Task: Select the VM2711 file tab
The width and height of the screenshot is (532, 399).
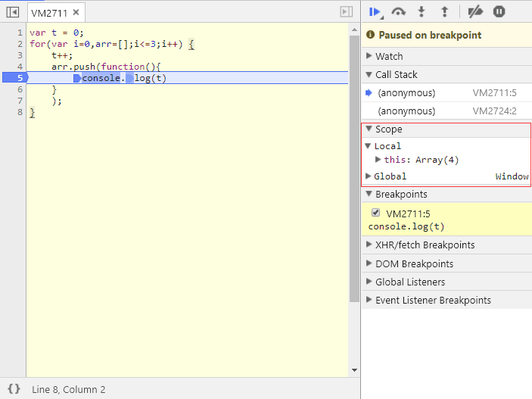Action: pyautogui.click(x=48, y=13)
